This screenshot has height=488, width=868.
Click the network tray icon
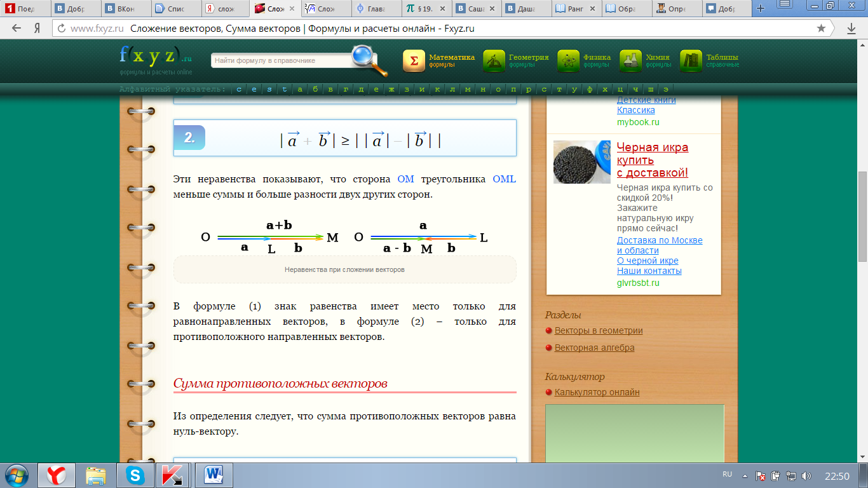(791, 476)
